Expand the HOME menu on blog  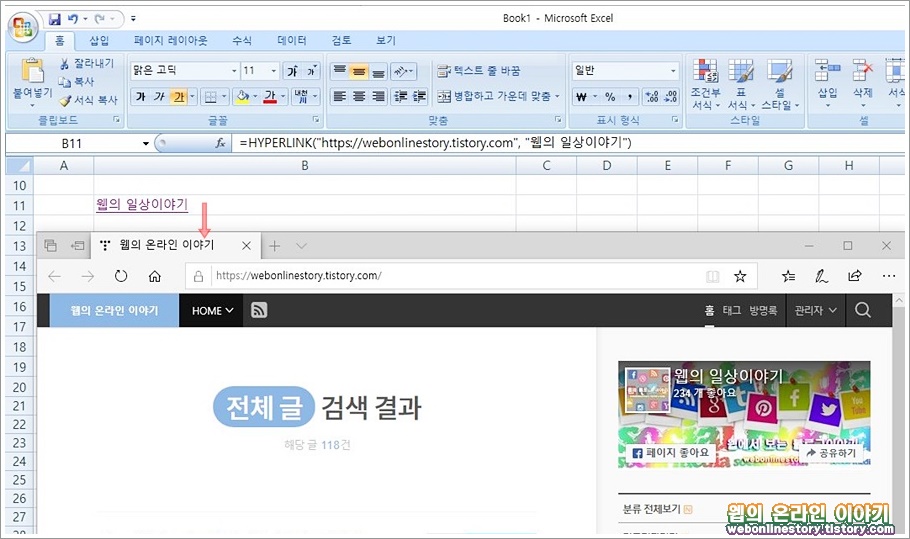(212, 310)
